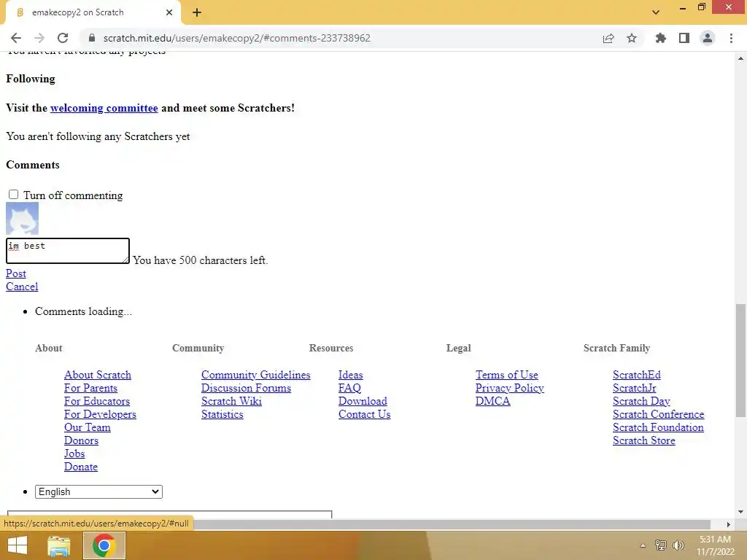Open the ScratchEd link

tap(636, 375)
